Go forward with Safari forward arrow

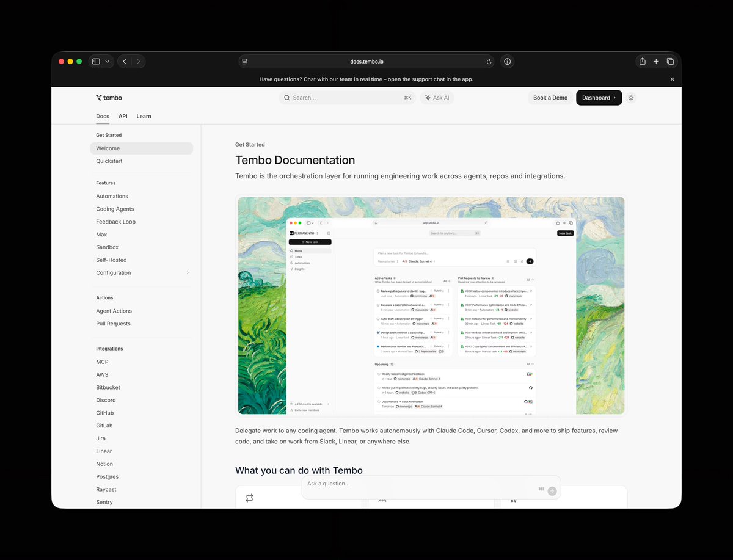(139, 62)
